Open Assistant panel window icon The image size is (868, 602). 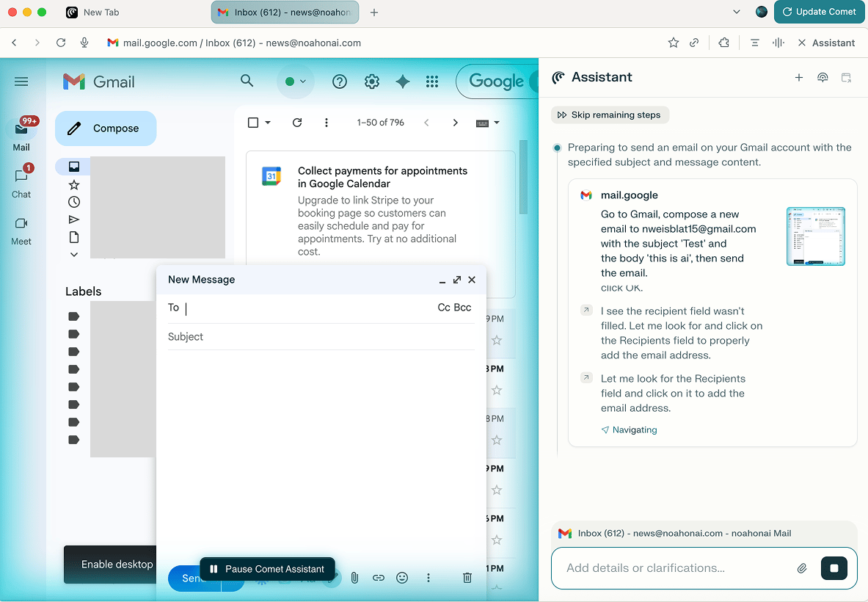pyautogui.click(x=846, y=78)
